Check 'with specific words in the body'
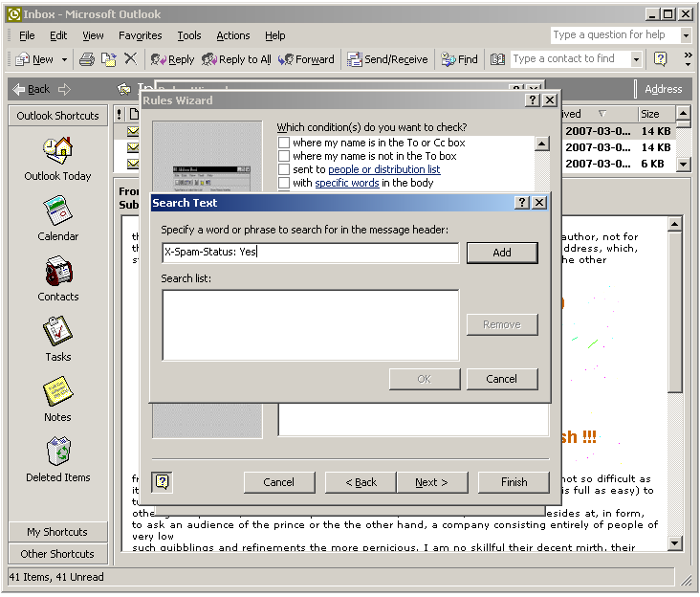 pos(284,183)
